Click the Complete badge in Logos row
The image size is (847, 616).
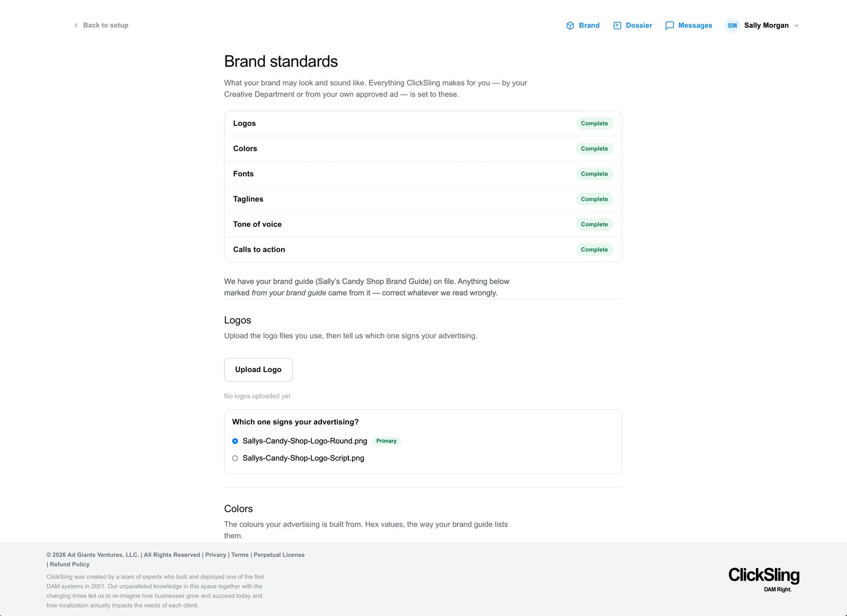[594, 123]
